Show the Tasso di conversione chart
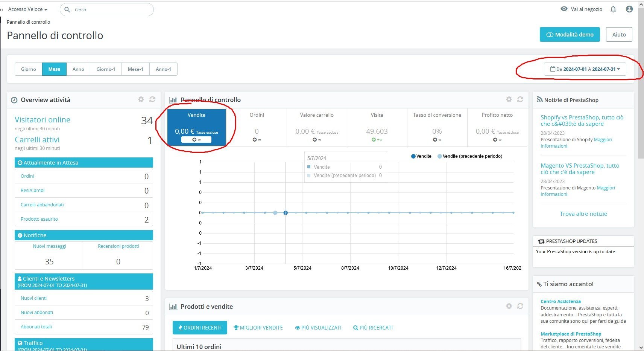This screenshot has width=644, height=351. tap(437, 127)
